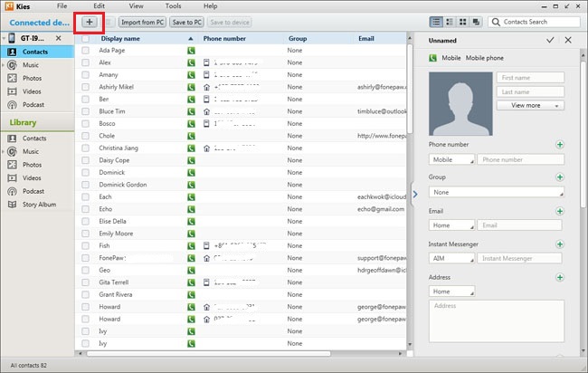The image size is (588, 373).
Task: Click the Import from PC button
Action: [143, 22]
